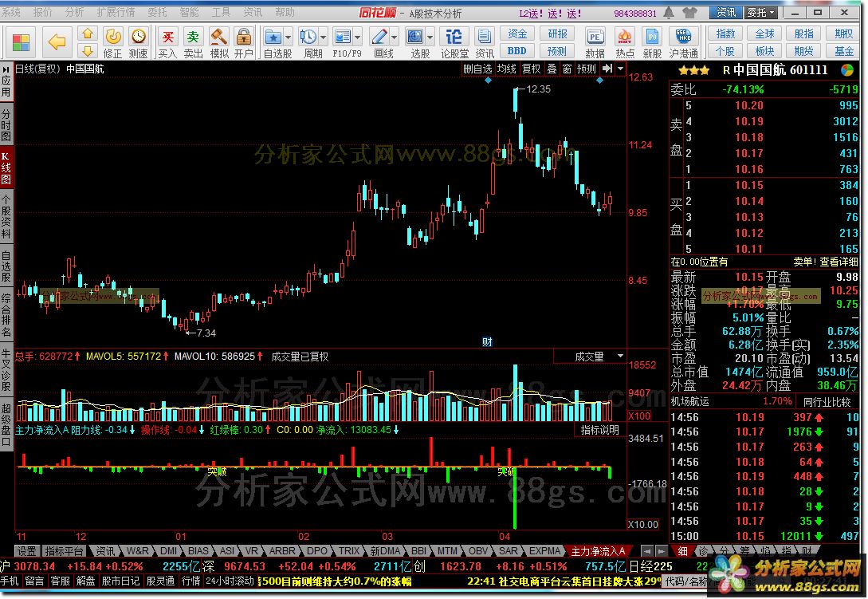Image resolution: width=868 pixels, height=599 pixels.
Task: Click the 研报 button
Action: point(557,33)
